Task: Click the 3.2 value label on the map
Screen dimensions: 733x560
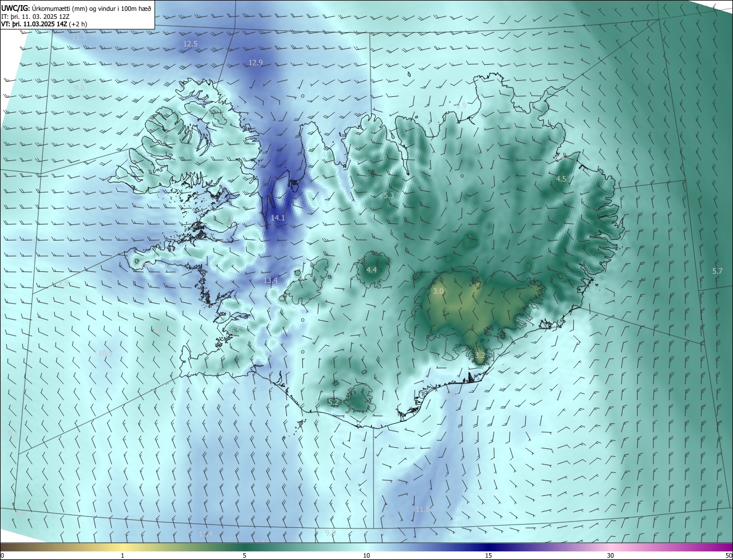Action: click(x=480, y=355)
